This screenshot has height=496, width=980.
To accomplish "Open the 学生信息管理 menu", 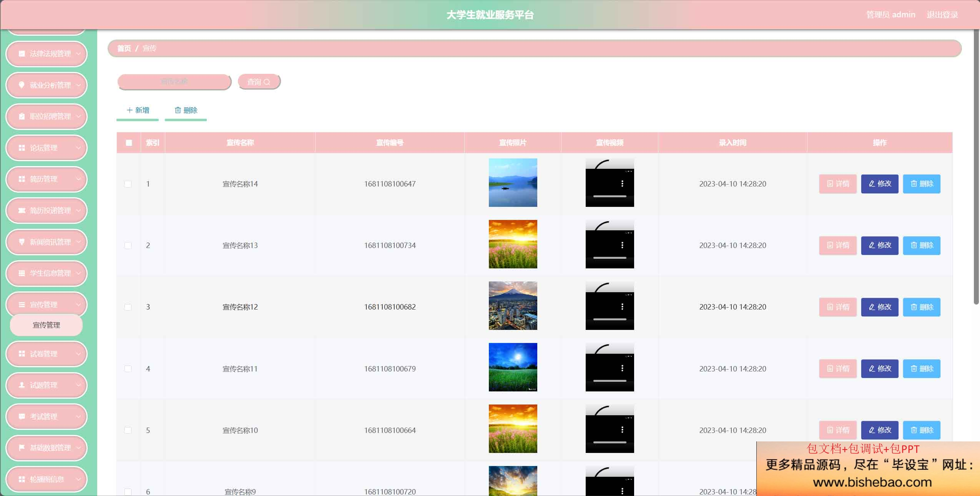I will coord(47,273).
